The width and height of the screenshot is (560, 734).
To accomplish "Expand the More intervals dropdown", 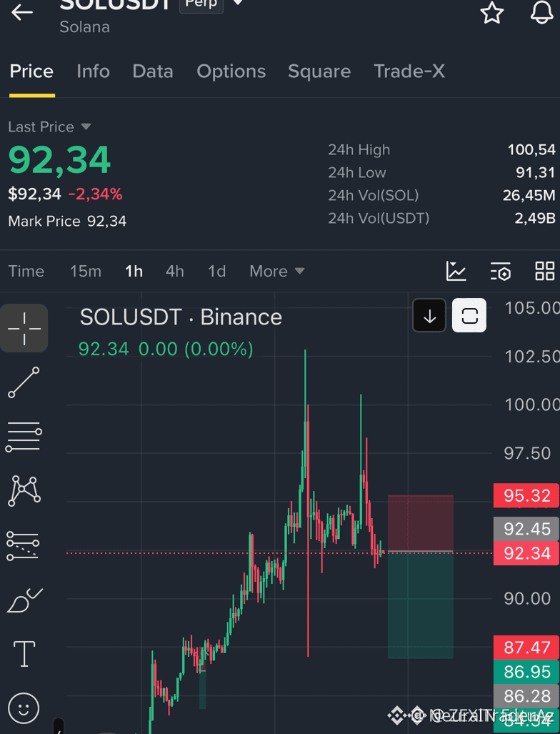I will 277,271.
